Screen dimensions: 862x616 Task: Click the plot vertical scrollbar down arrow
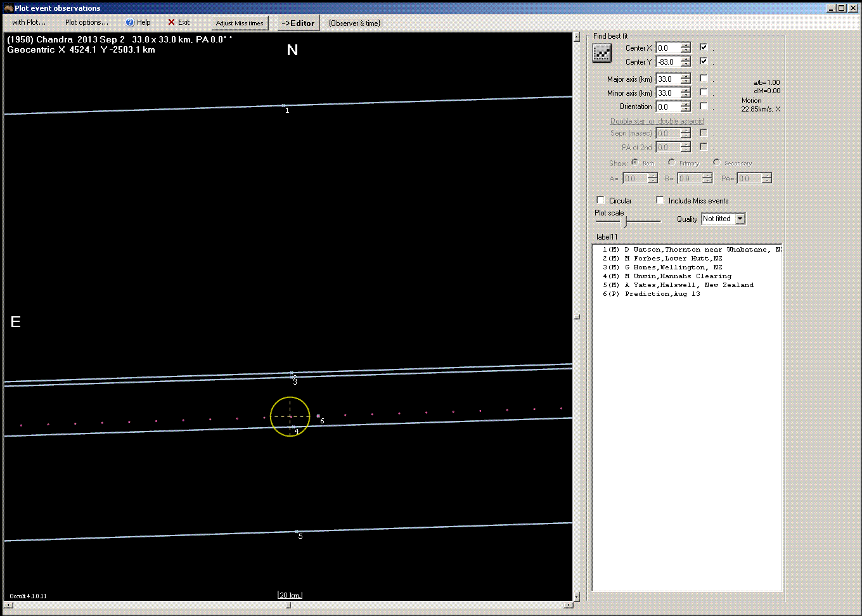tap(576, 596)
